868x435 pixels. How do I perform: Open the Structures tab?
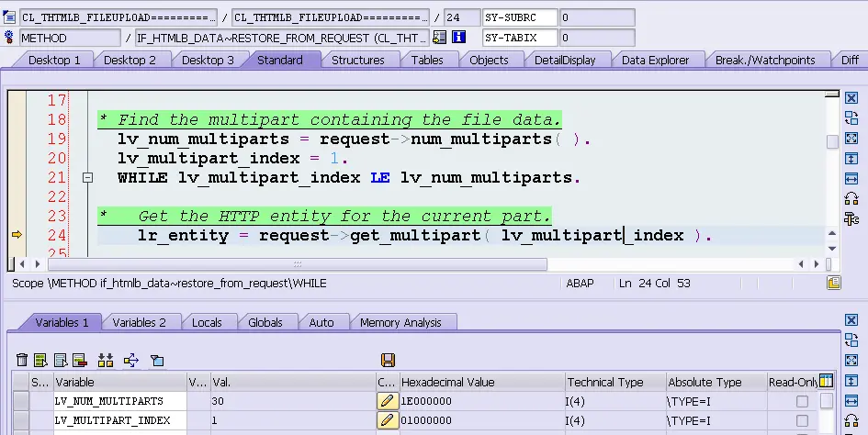click(x=357, y=60)
